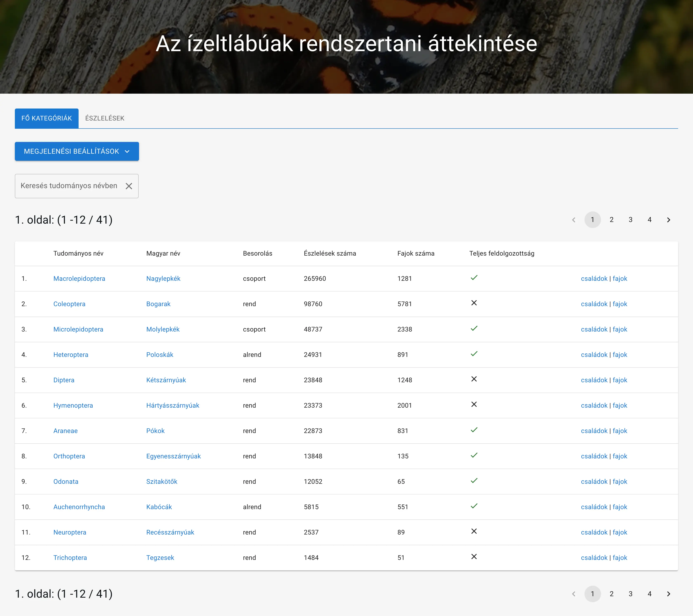Toggle the Neuroptera completeness mark
Viewport: 693px width, 616px height.
tap(474, 531)
